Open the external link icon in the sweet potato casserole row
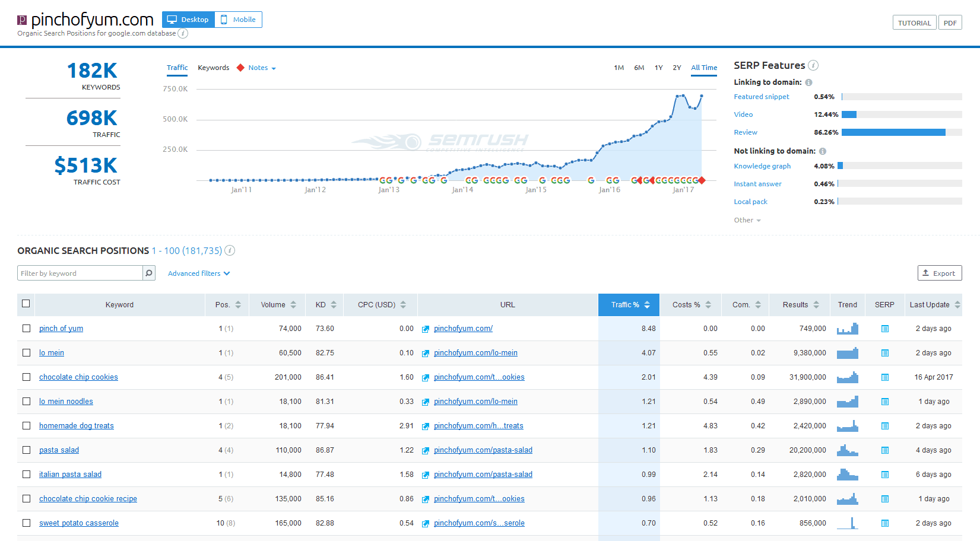 426,524
